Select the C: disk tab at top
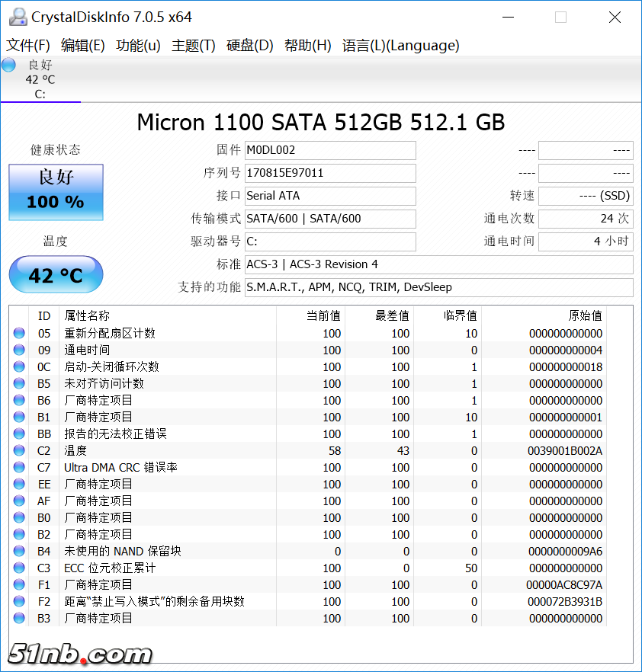 (x=40, y=80)
